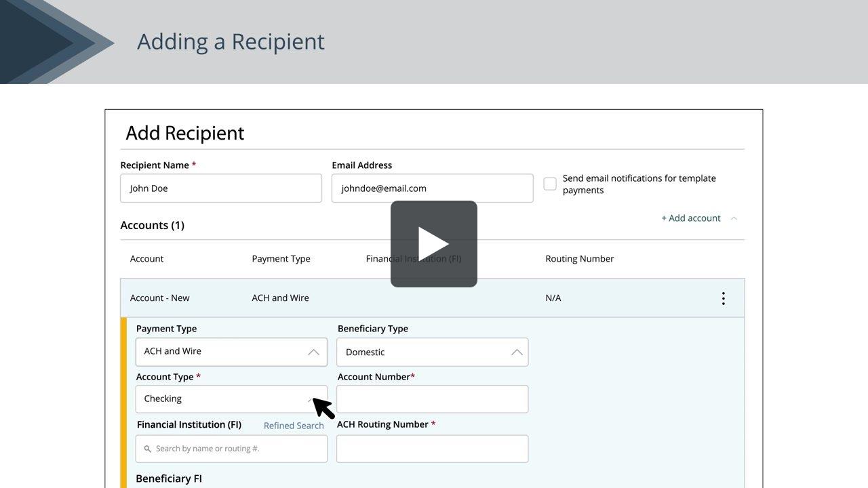Click the Beneficiary FI heading
The width and height of the screenshot is (868, 488).
click(169, 479)
